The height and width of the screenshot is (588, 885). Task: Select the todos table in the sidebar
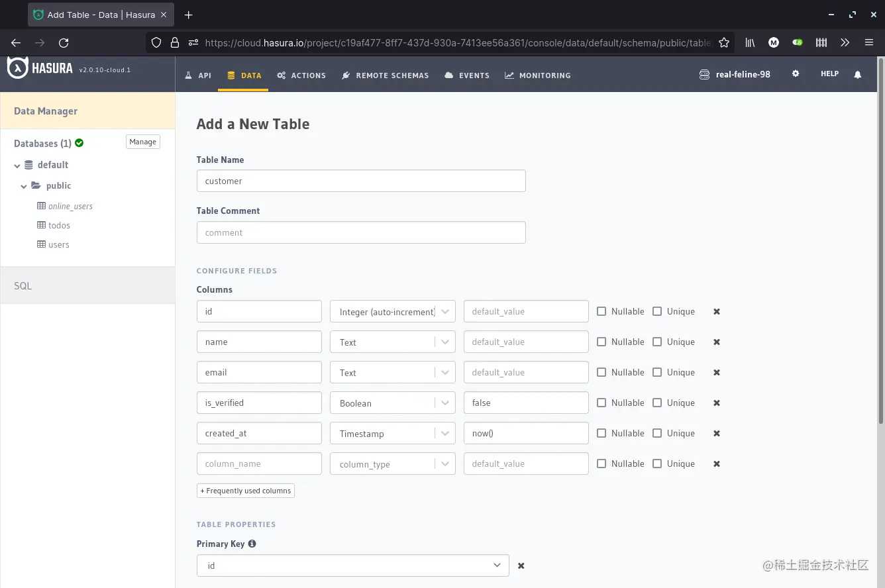click(x=58, y=225)
